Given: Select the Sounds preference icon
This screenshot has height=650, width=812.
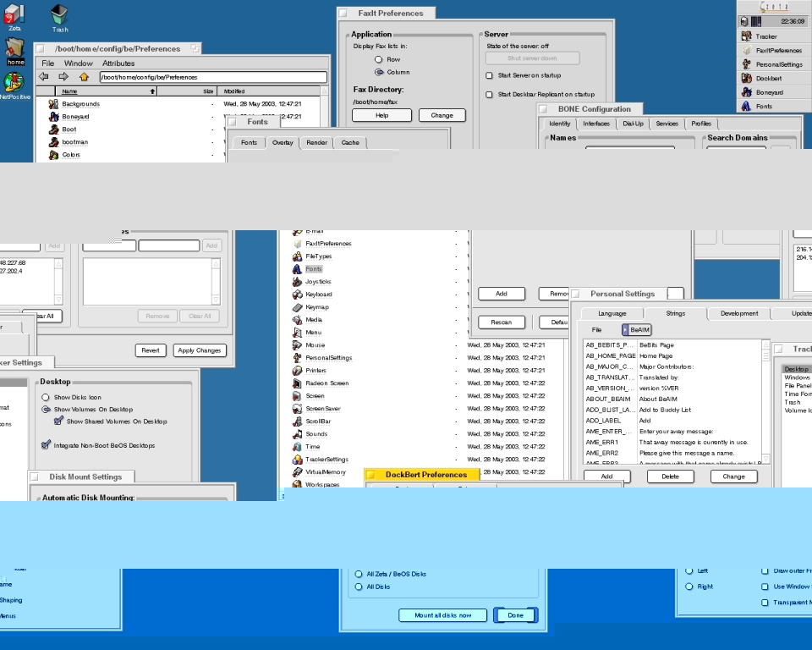Looking at the screenshot, I should [x=297, y=434].
